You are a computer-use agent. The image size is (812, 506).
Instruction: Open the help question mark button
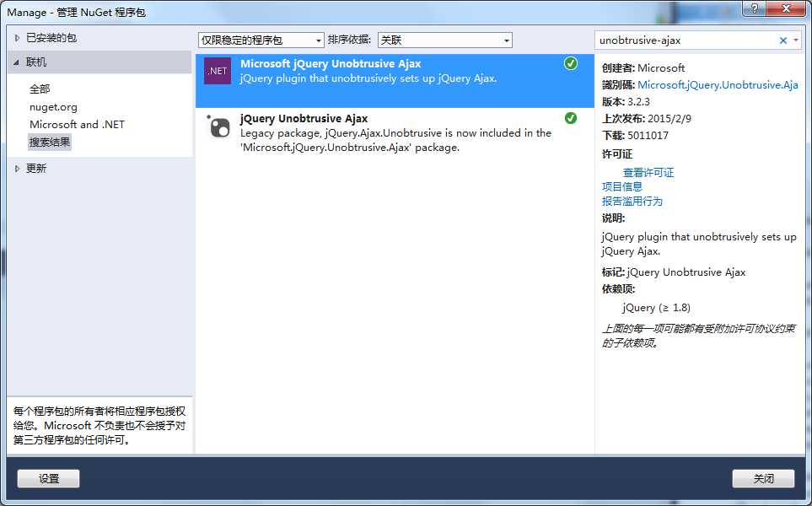point(755,8)
